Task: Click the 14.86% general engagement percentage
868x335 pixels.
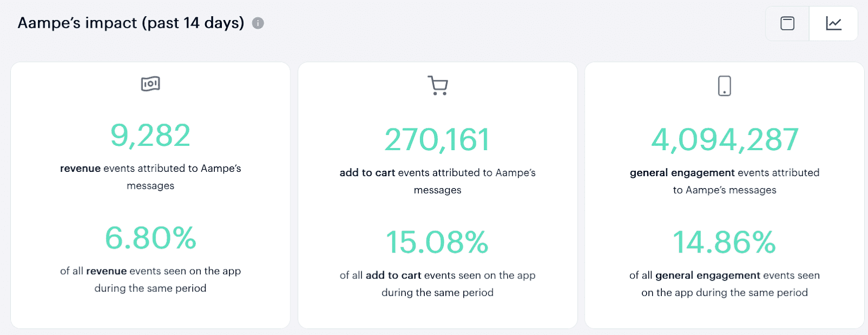Action: pos(725,242)
